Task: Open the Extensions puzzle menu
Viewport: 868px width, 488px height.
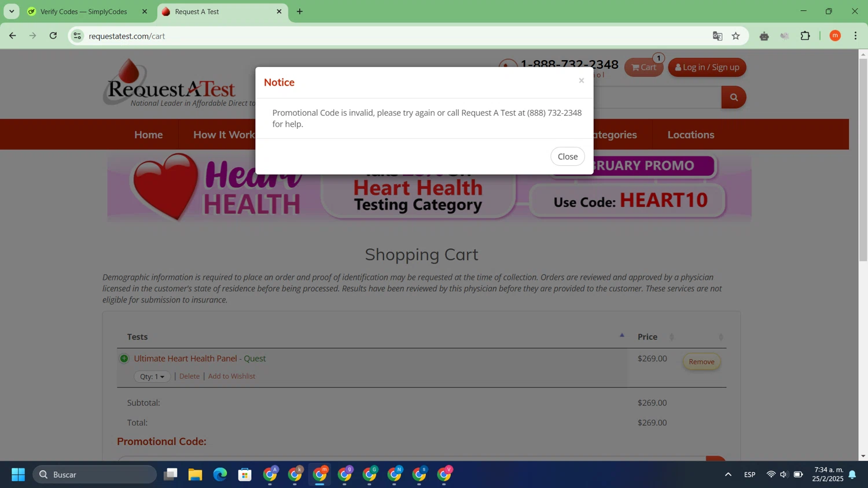Action: click(x=806, y=36)
